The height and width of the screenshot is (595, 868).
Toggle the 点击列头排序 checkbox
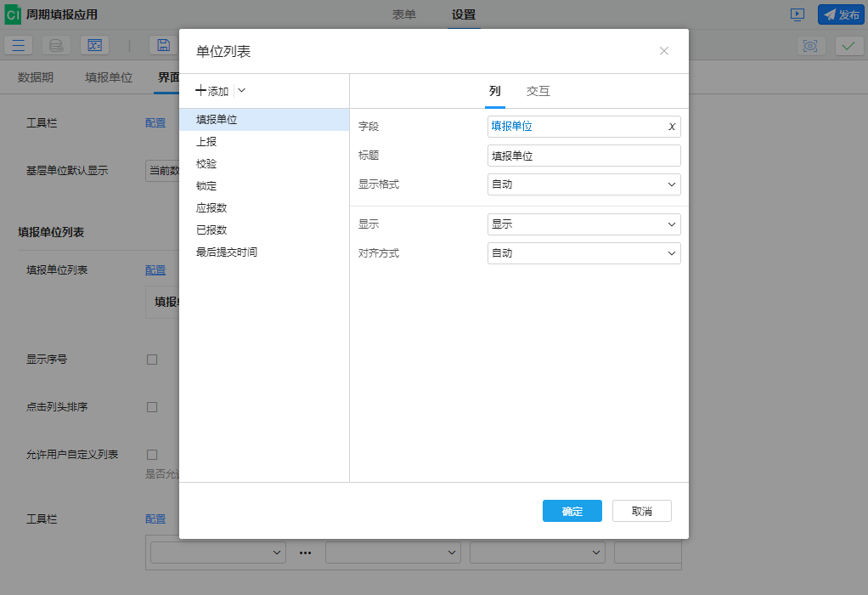tap(152, 406)
